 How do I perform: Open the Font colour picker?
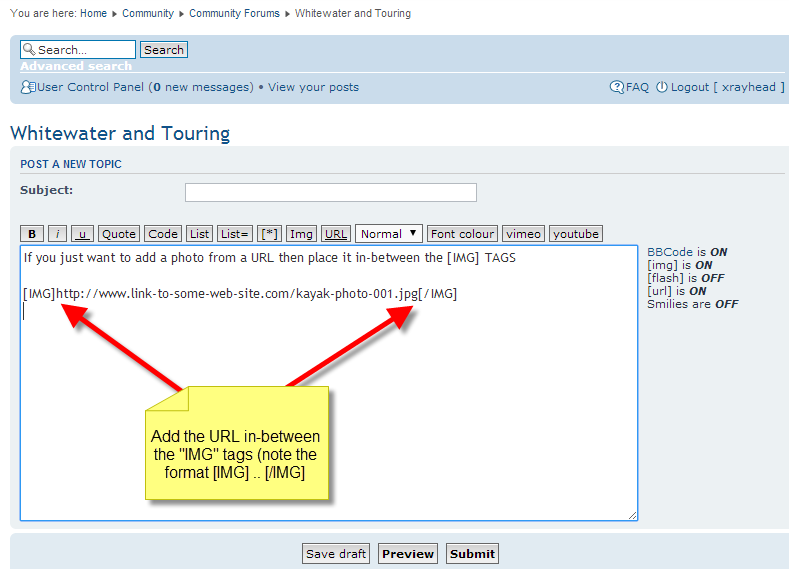click(x=462, y=234)
